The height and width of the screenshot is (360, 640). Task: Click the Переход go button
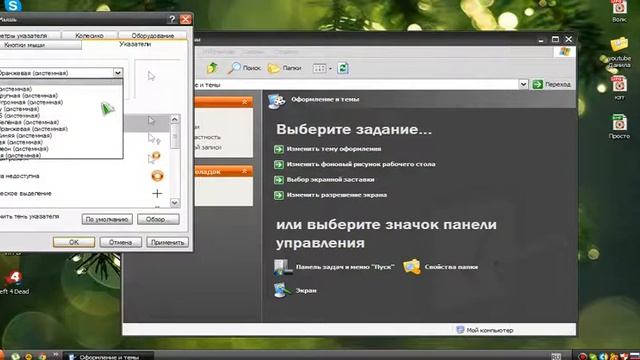pos(552,84)
